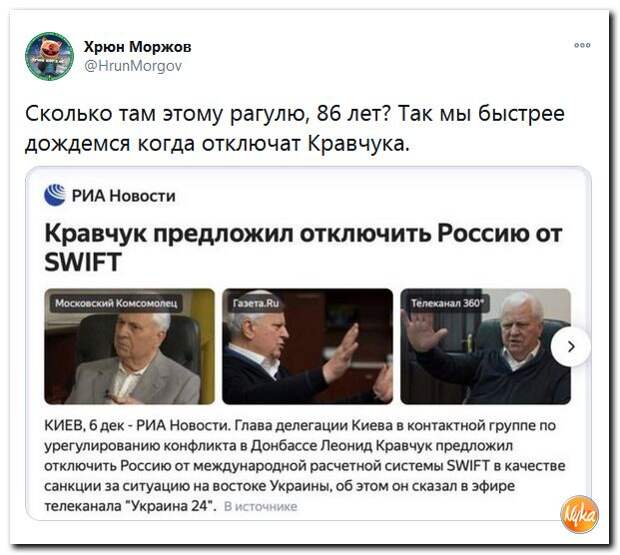Select the 'Московский Комсомолец' source label
This screenshot has width=620, height=555.
(116, 303)
